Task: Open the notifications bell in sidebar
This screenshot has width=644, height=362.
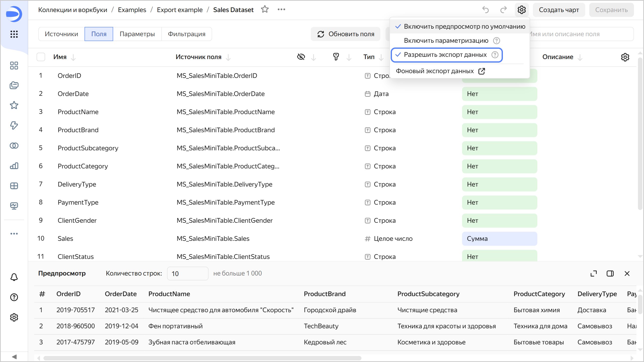Action: point(14,277)
